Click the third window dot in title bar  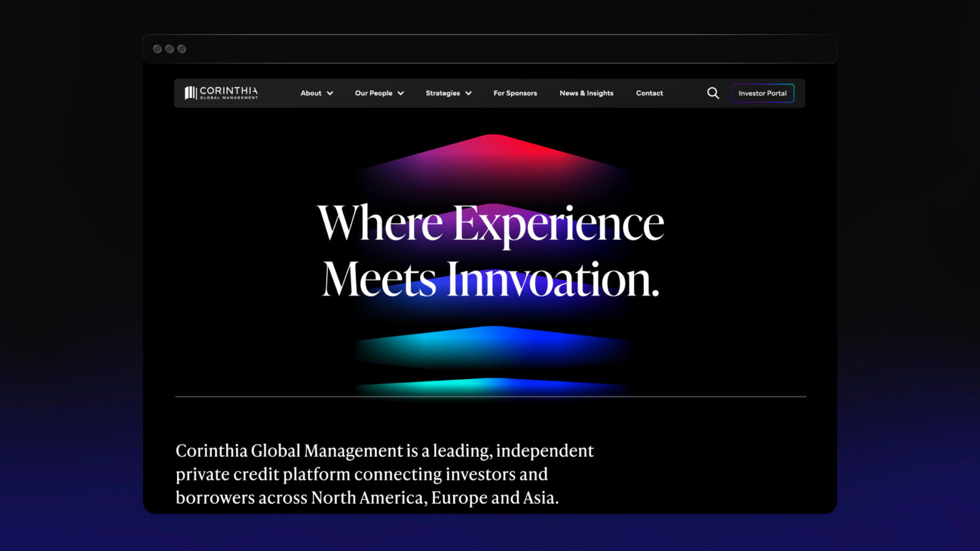(182, 49)
